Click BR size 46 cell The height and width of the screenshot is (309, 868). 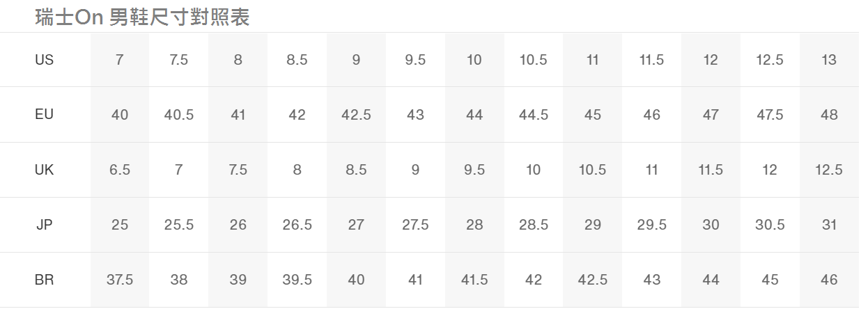click(829, 280)
